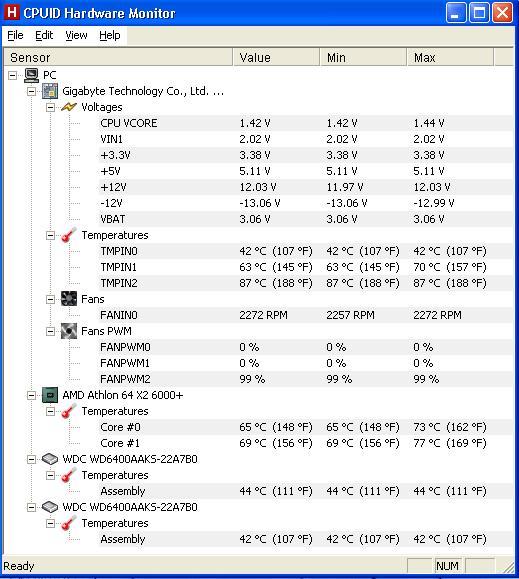Collapse the Fans PWM section
The height and width of the screenshot is (579, 519).
(50, 331)
